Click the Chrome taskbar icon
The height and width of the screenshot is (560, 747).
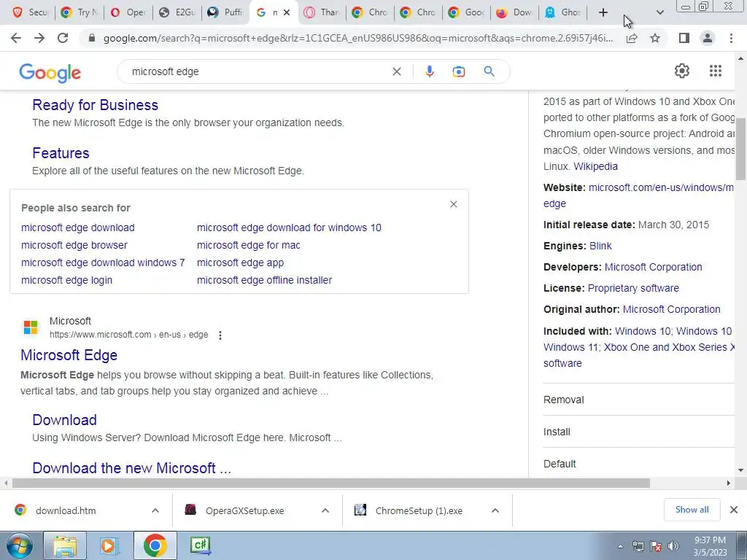[x=155, y=545]
